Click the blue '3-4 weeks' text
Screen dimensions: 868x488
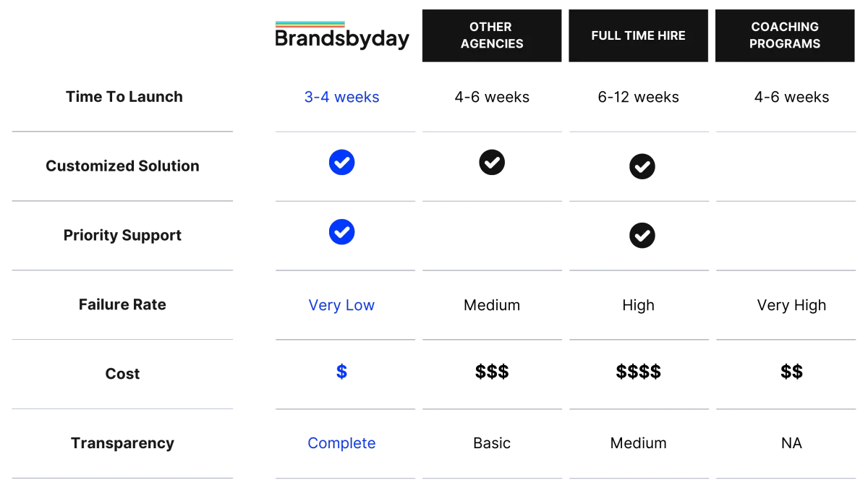click(341, 97)
